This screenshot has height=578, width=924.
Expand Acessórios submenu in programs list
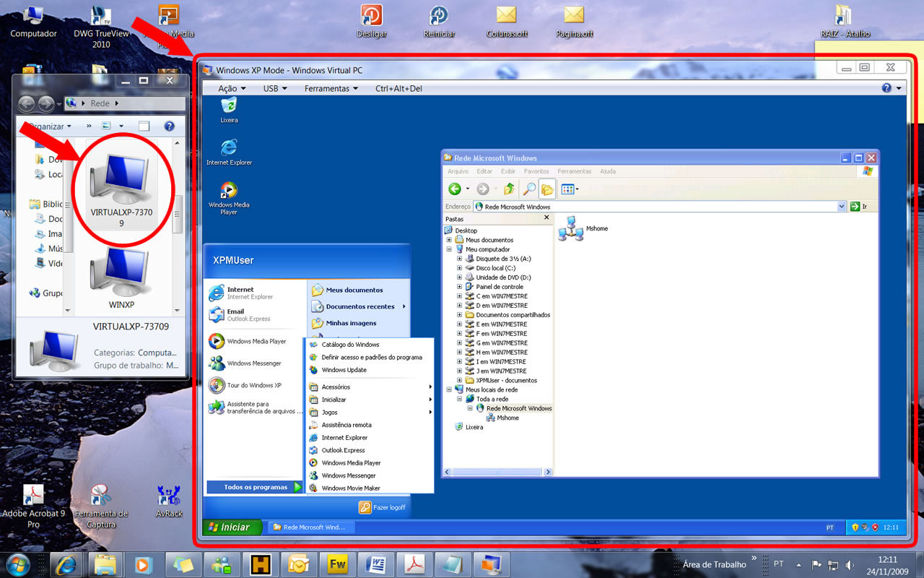[370, 387]
